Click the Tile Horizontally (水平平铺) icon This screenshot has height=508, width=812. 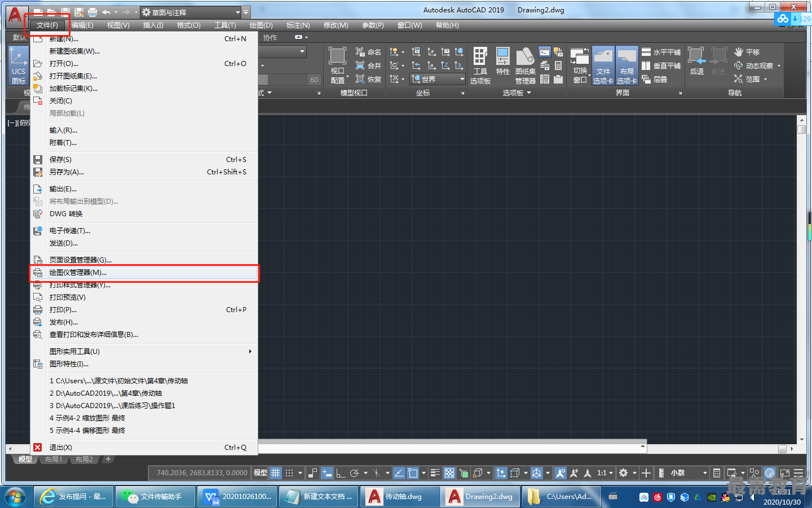pyautogui.click(x=646, y=52)
